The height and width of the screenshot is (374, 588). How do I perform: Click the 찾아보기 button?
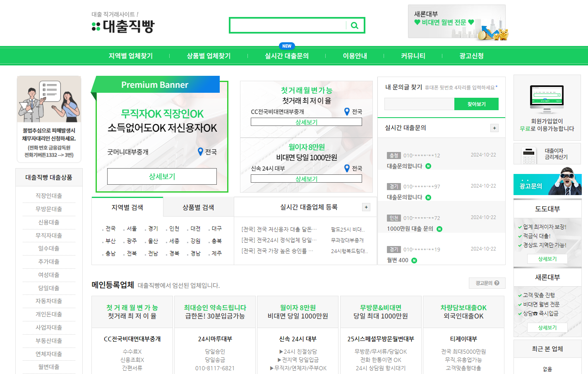(476, 104)
